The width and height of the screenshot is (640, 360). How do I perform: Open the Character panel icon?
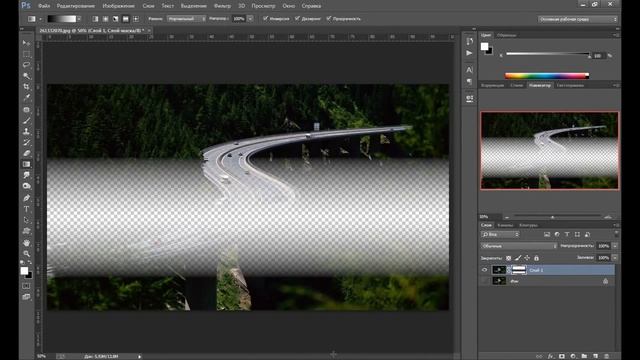tap(469, 70)
